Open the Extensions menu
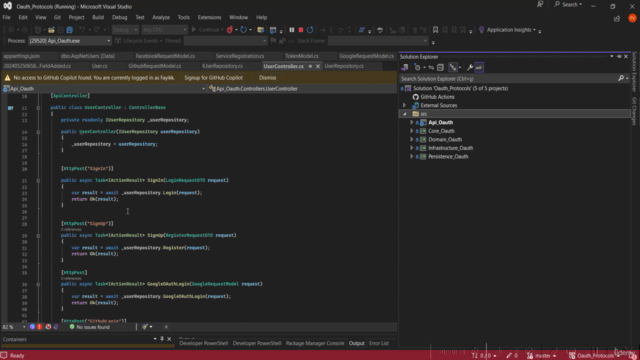Image resolution: width=640 pixels, height=360 pixels. point(209,18)
